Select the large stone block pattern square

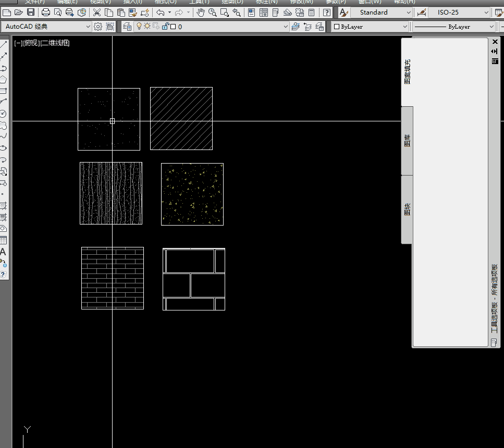[x=194, y=279]
